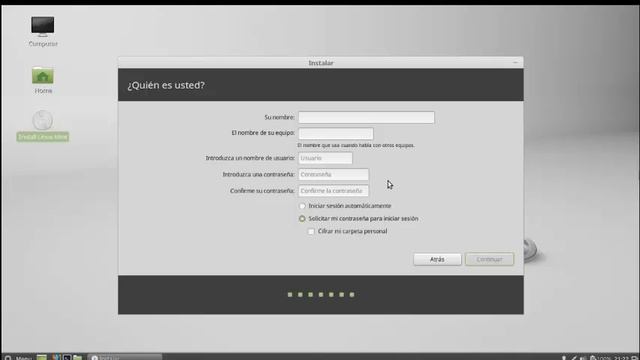The width and height of the screenshot is (640, 360).
Task: Click the El nombre de su equipo field
Action: [x=336, y=133]
